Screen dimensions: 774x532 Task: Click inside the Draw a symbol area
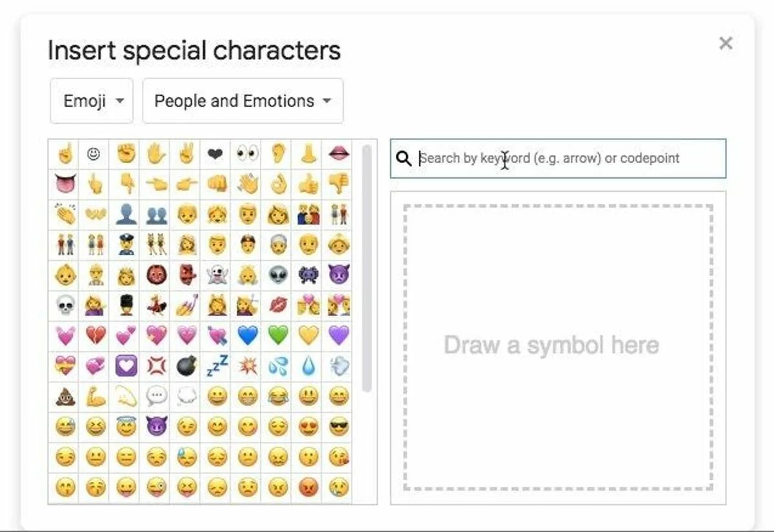coord(558,347)
